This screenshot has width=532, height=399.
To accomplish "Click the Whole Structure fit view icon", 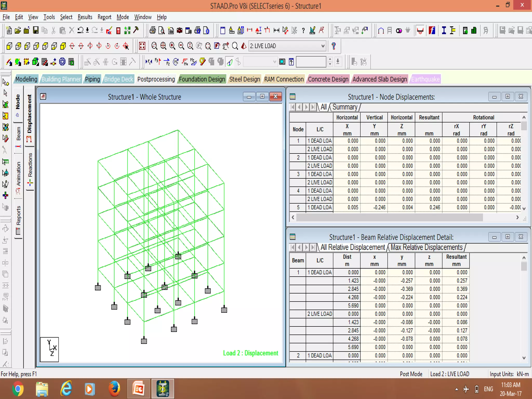I will [142, 46].
